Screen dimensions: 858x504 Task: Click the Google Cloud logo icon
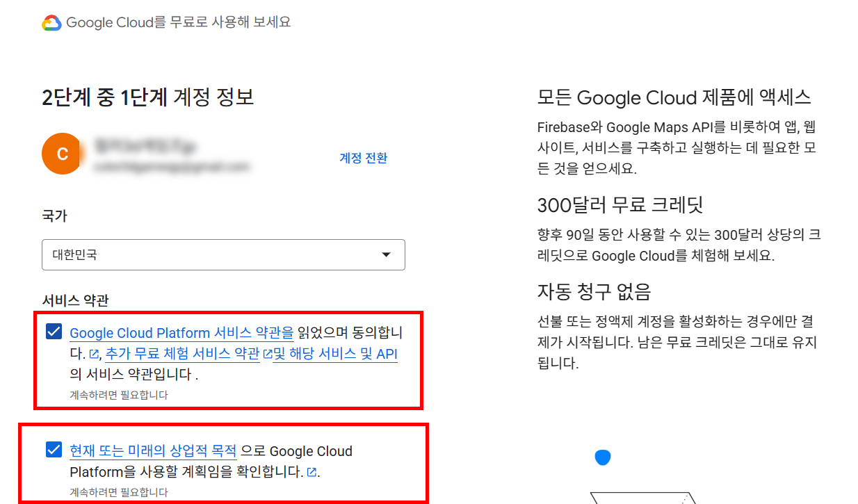tap(52, 23)
